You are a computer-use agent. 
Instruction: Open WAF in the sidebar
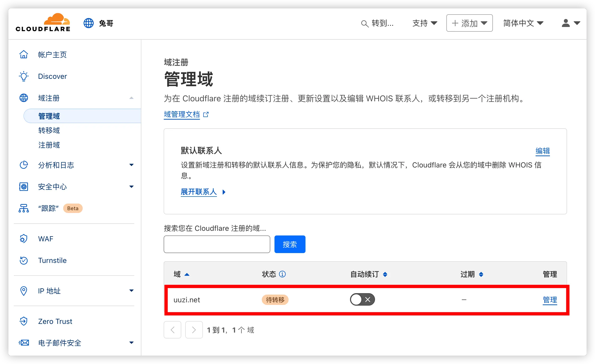[46, 239]
